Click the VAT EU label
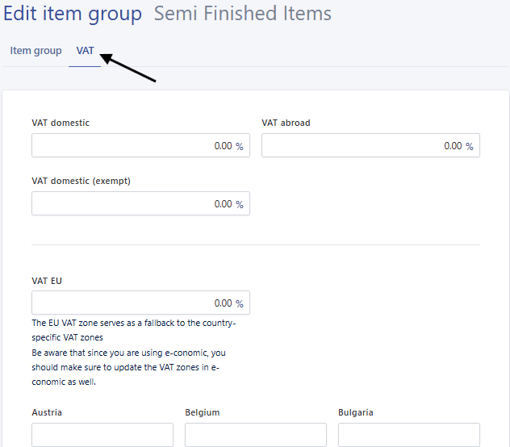This screenshot has width=510, height=447. click(47, 281)
